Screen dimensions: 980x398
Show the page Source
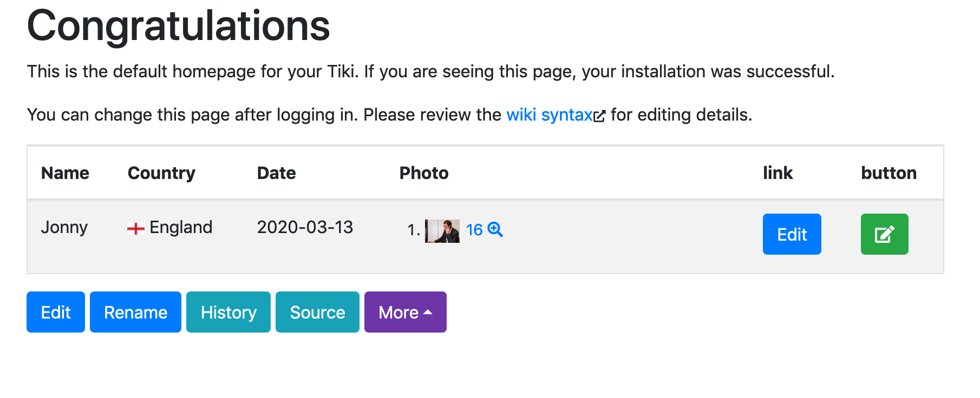317,312
